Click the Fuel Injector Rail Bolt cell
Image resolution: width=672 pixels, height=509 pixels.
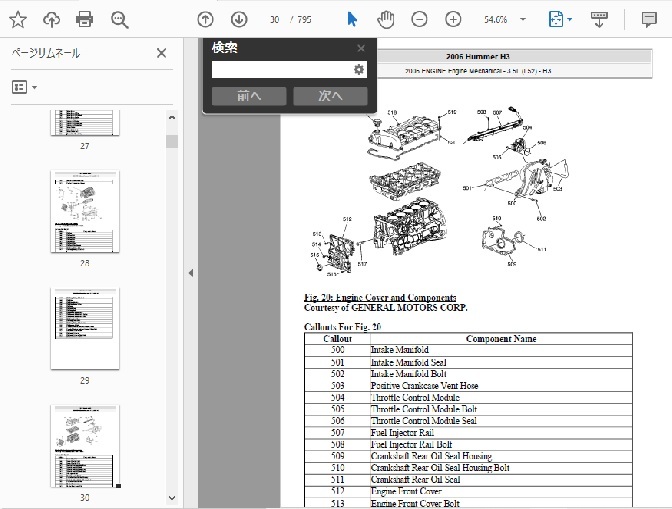tap(501, 444)
